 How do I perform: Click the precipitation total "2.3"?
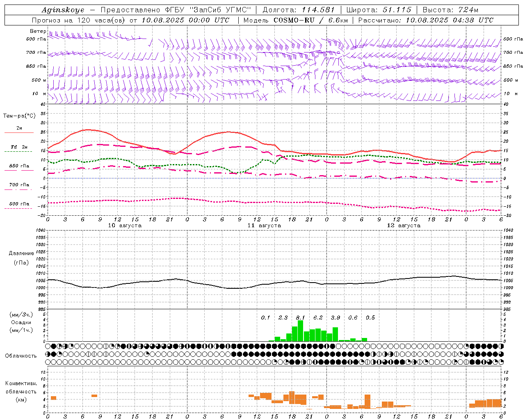click(x=283, y=318)
